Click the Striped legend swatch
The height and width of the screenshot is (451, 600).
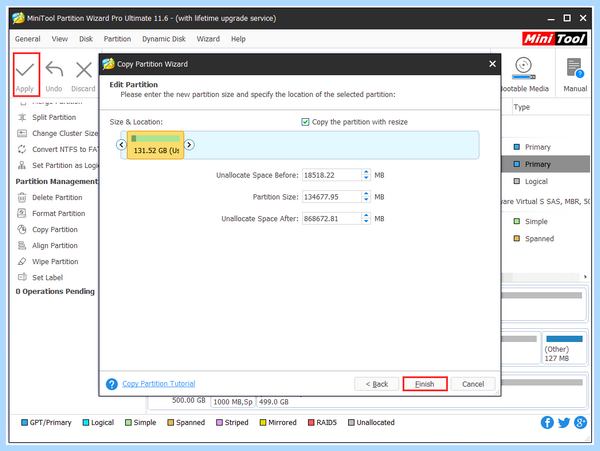coord(219,423)
